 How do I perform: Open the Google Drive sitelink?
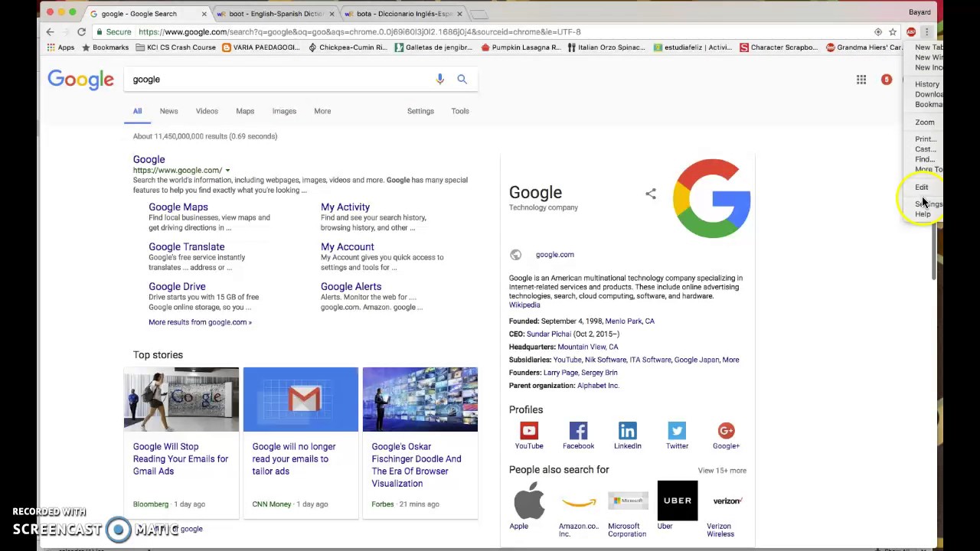[177, 287]
